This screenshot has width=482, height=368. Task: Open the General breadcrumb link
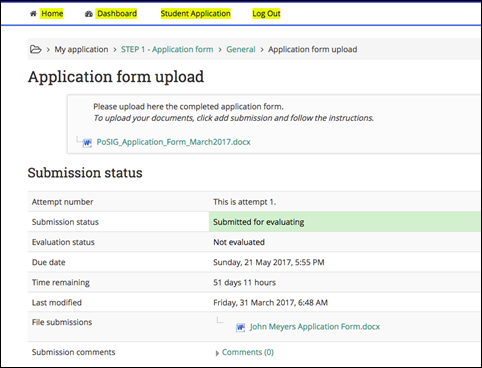pyautogui.click(x=241, y=49)
